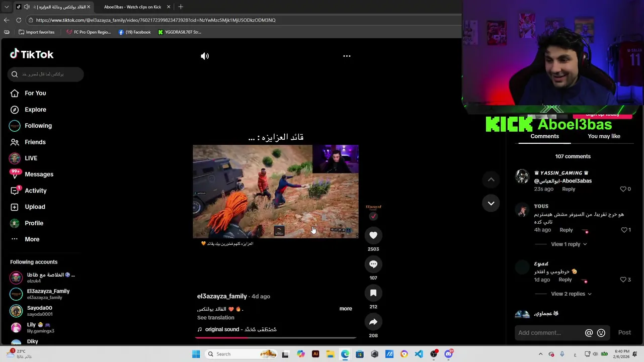Click the TikTok logo

[x=32, y=54]
